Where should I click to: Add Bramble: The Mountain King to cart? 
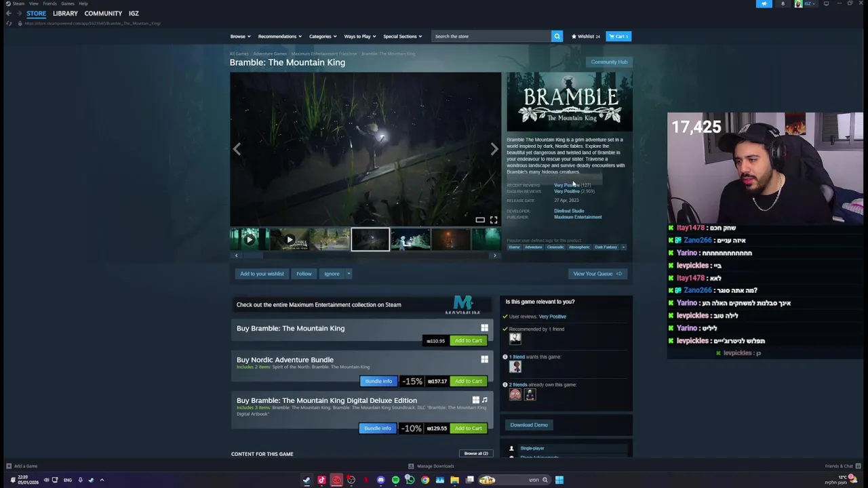coord(468,340)
